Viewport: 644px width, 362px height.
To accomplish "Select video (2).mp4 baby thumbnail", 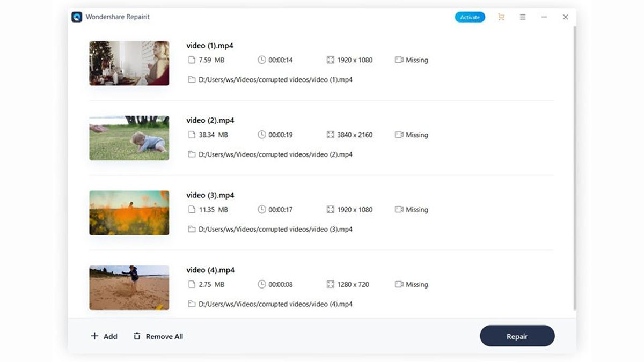I will (129, 138).
